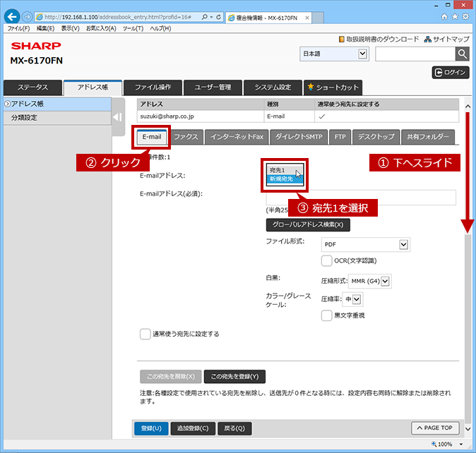Open browser home icon
This screenshot has width=476, height=453.
click(444, 17)
